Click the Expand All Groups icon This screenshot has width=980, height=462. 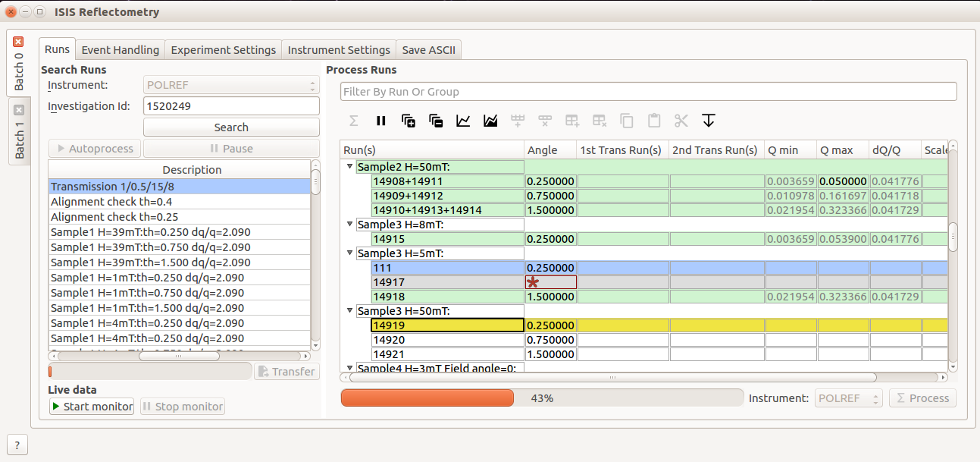coord(409,121)
